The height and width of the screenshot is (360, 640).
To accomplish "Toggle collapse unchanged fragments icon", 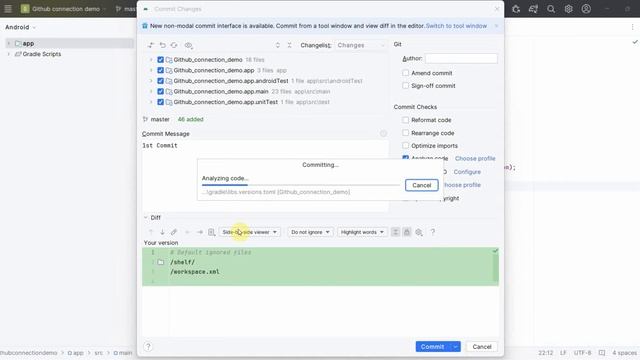I will (x=395, y=232).
